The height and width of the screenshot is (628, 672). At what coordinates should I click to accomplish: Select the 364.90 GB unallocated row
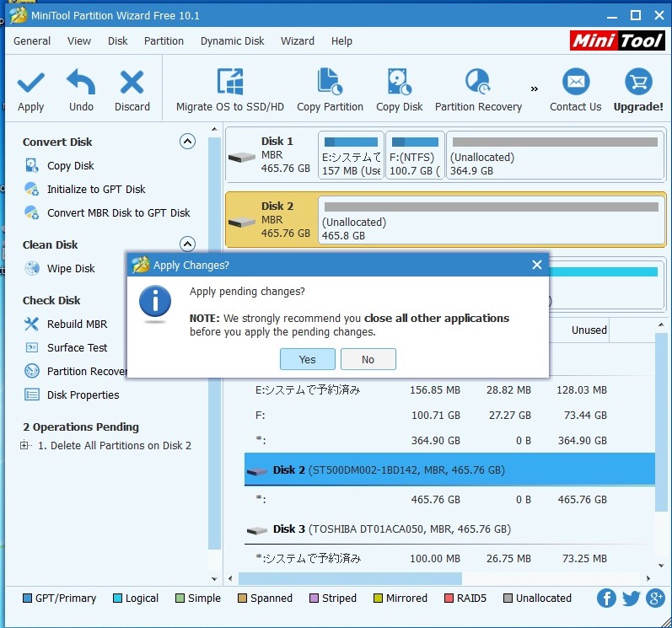tap(449, 440)
